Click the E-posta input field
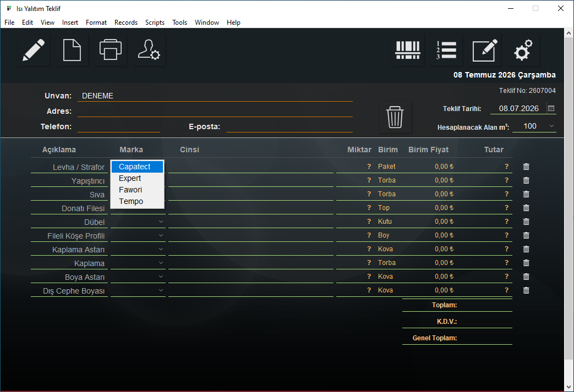The height and width of the screenshot is (392, 574). 289,126
